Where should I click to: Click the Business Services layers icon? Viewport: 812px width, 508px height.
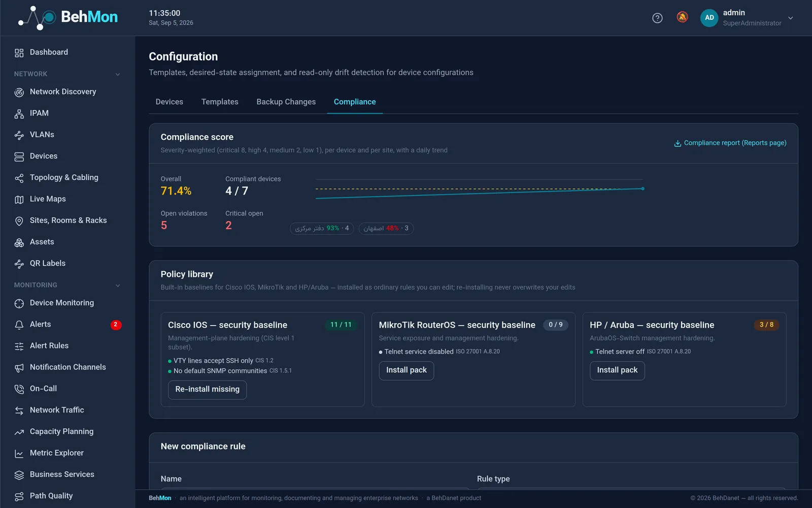coord(19,475)
